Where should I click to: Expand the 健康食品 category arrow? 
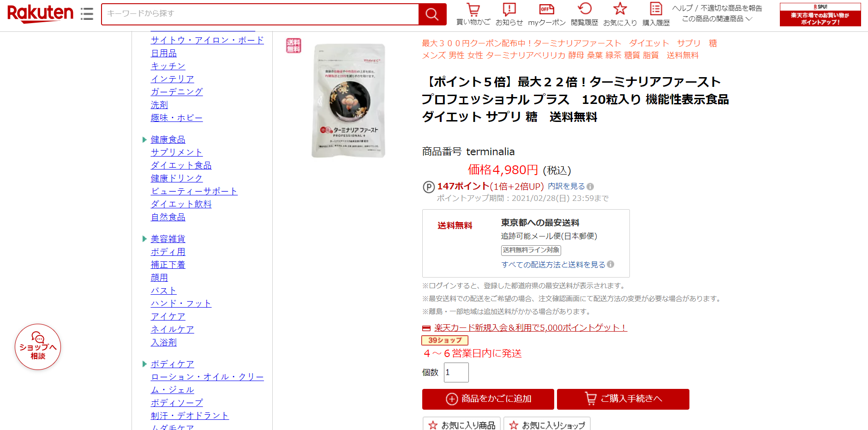click(x=144, y=139)
